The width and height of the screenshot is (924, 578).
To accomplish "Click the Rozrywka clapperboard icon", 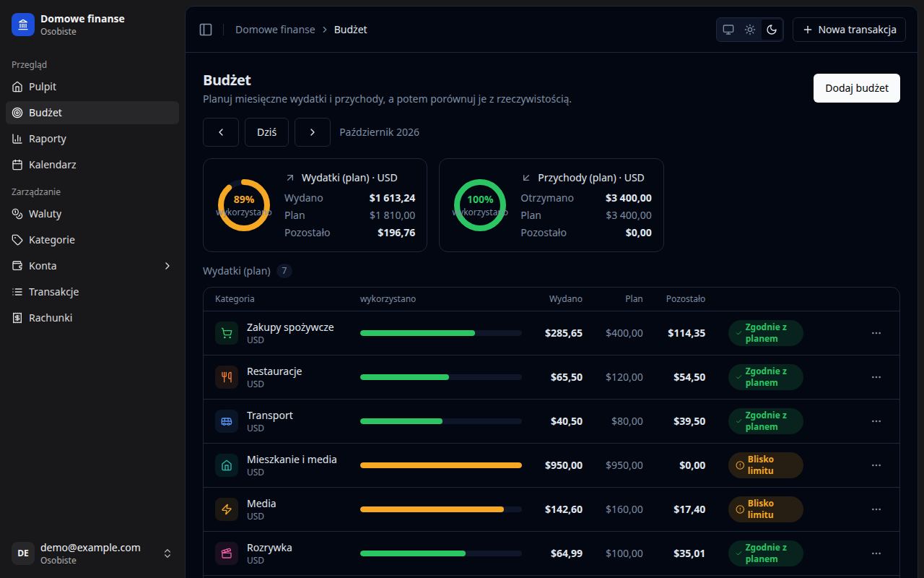I will coord(227,553).
